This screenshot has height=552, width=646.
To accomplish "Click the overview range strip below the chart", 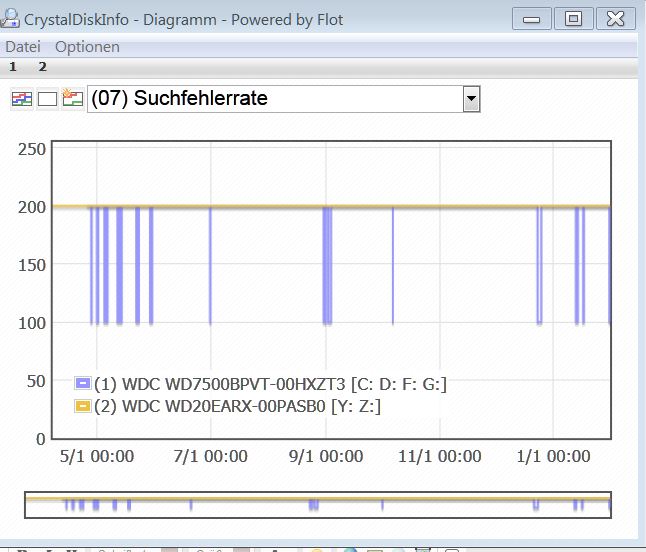I will pos(318,505).
